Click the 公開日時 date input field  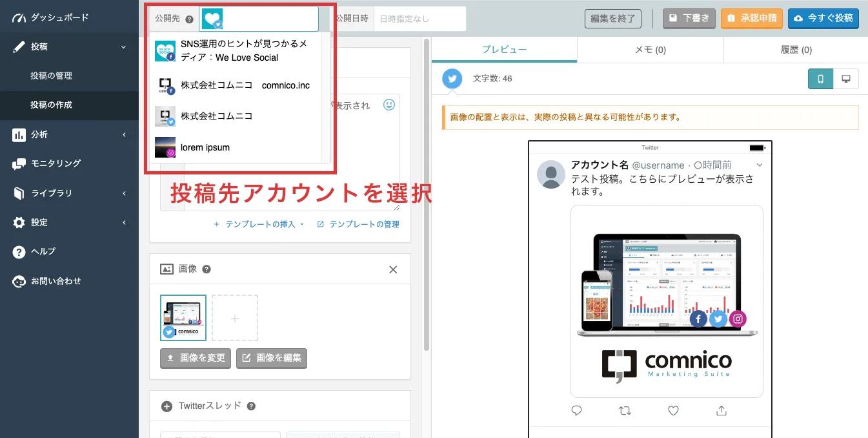pyautogui.click(x=420, y=19)
